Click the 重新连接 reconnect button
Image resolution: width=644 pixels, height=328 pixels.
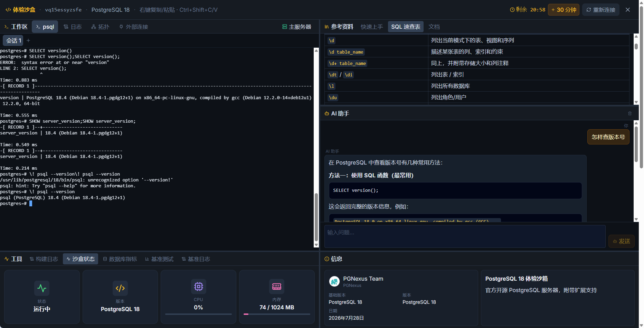click(601, 10)
